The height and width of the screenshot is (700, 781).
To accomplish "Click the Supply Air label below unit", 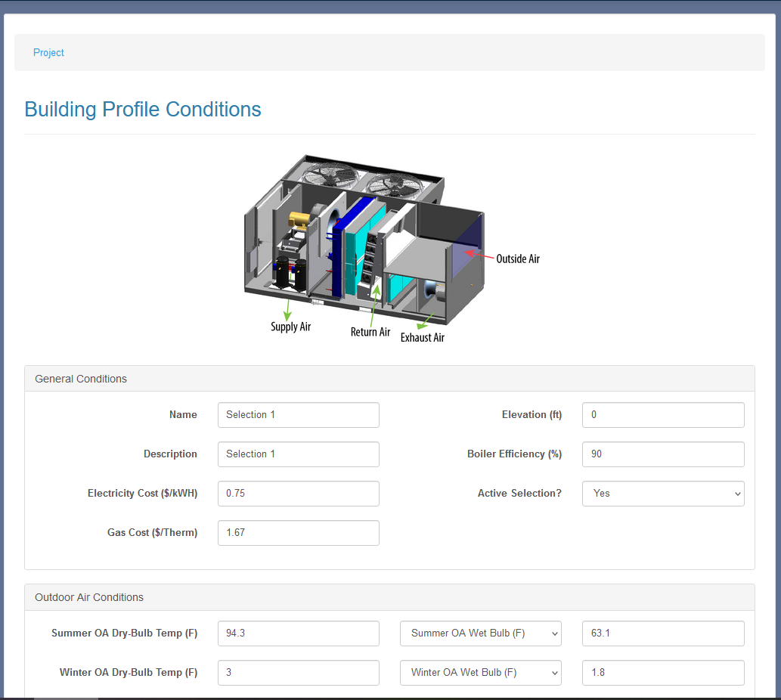I will 290,327.
